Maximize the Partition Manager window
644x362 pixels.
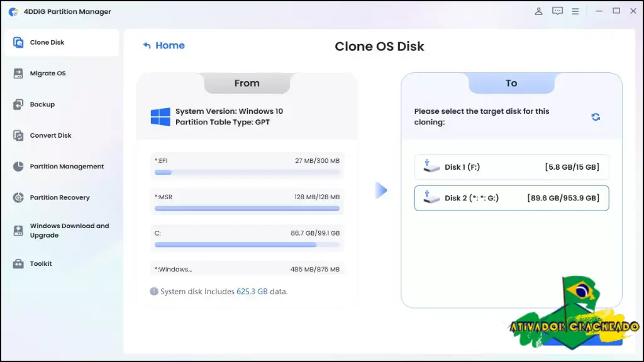coord(616,11)
